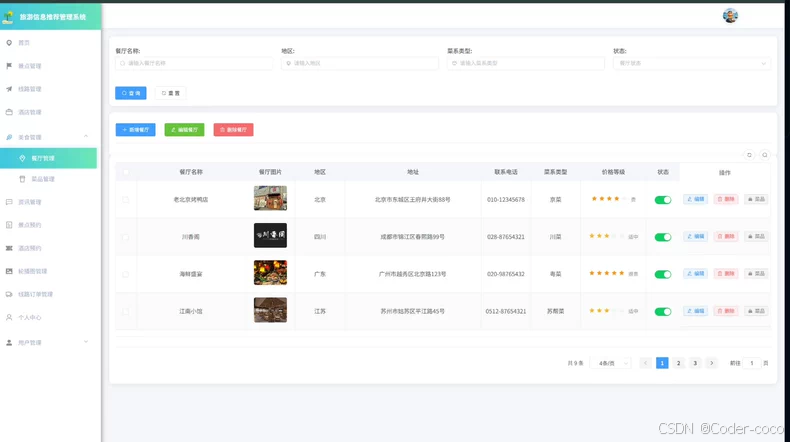Click the refresh table round icon
The image size is (790, 442).
(x=749, y=155)
